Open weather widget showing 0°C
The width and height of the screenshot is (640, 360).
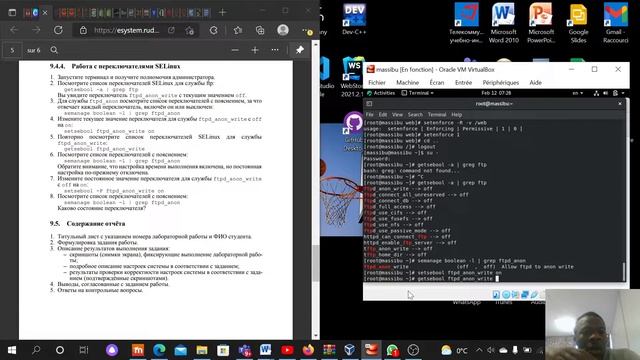tap(454, 350)
